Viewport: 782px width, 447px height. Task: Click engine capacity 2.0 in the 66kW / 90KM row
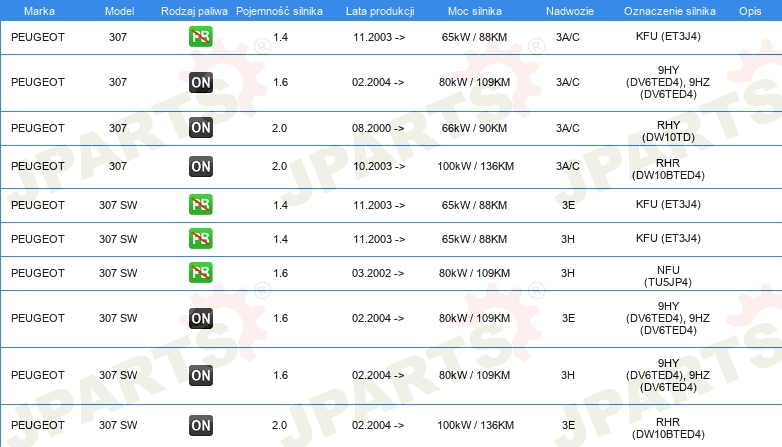(279, 128)
